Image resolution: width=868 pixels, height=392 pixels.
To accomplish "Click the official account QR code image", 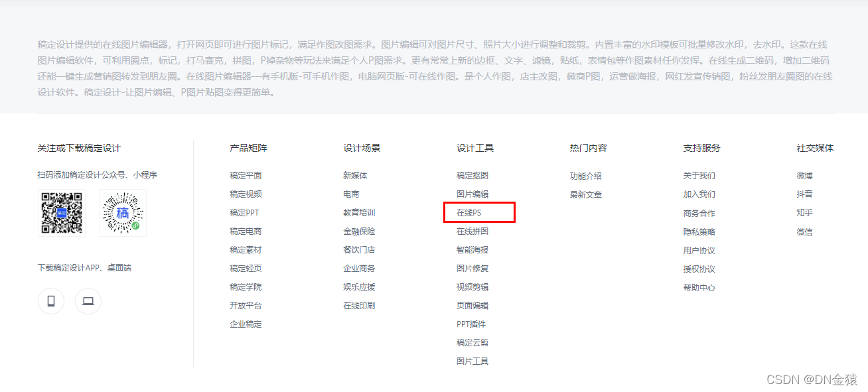I will [62, 213].
